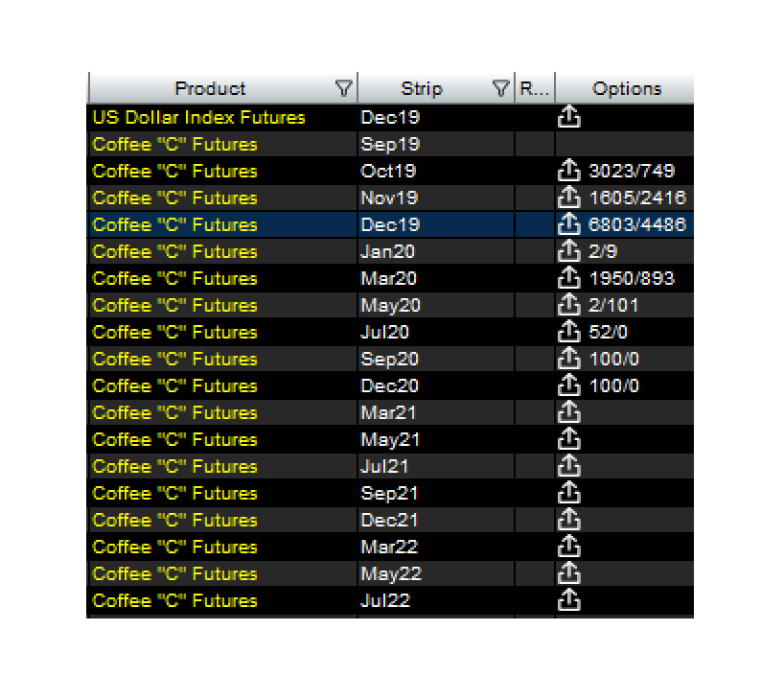Click the 2/9 options value

603,251
